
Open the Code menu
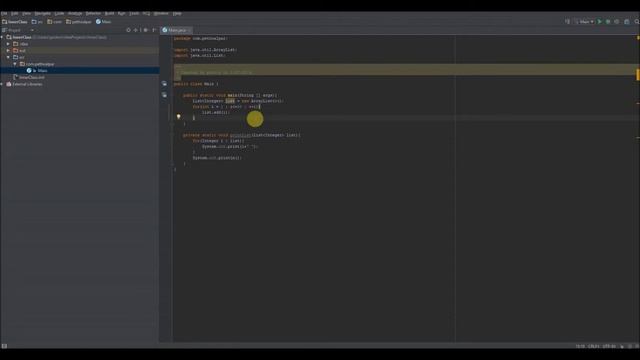tap(59, 13)
